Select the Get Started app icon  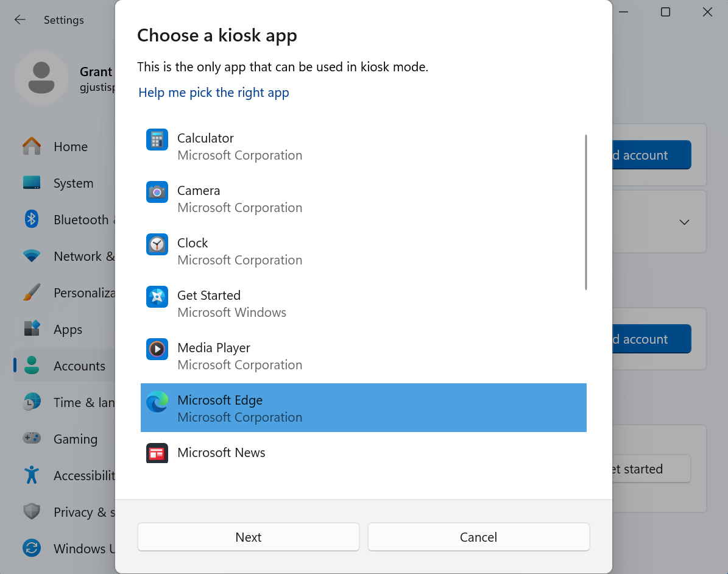(x=157, y=297)
